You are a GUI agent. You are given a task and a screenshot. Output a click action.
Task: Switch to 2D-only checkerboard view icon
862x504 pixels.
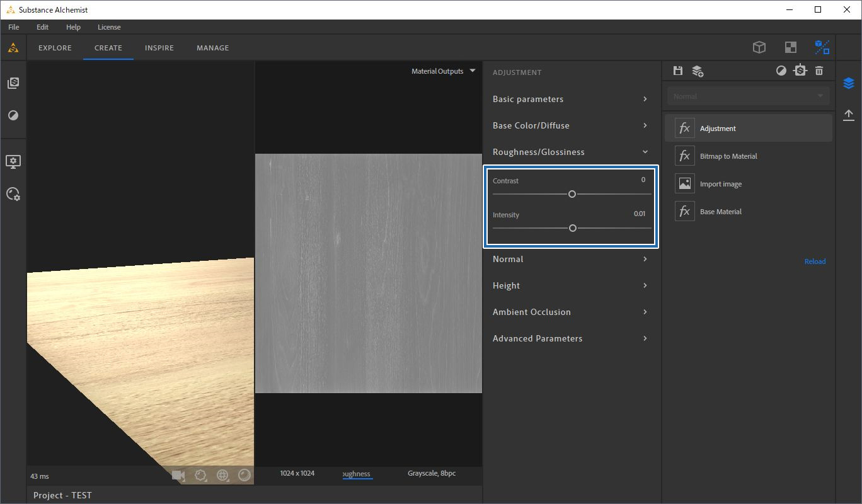click(x=790, y=47)
